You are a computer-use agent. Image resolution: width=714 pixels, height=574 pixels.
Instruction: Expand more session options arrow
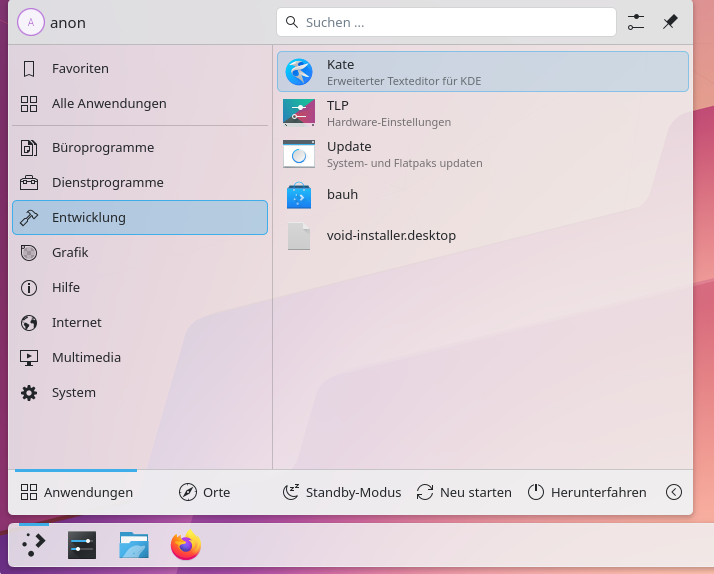click(674, 492)
